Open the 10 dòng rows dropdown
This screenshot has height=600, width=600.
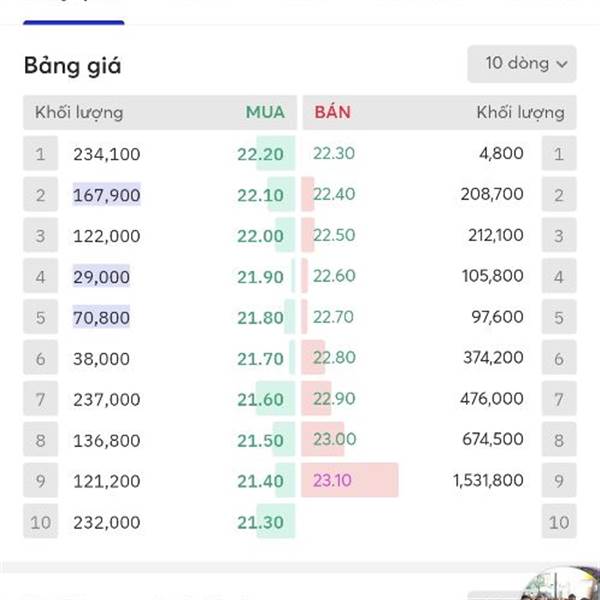pyautogui.click(x=522, y=64)
